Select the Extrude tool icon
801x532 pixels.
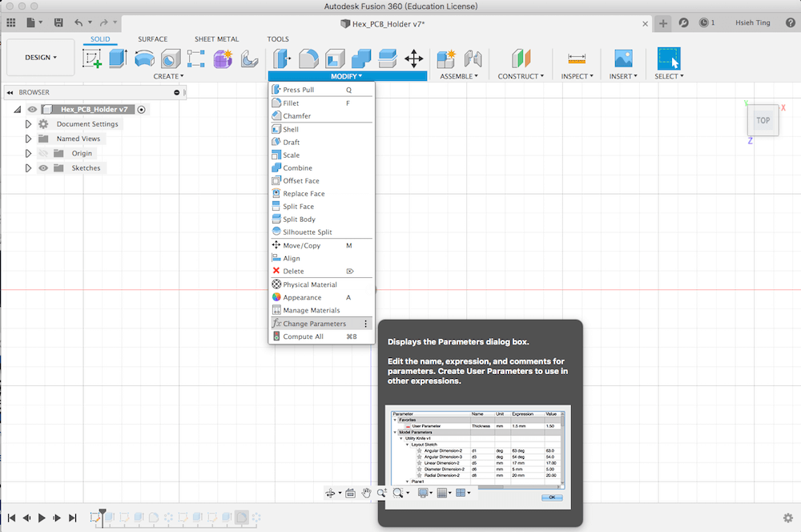118,58
